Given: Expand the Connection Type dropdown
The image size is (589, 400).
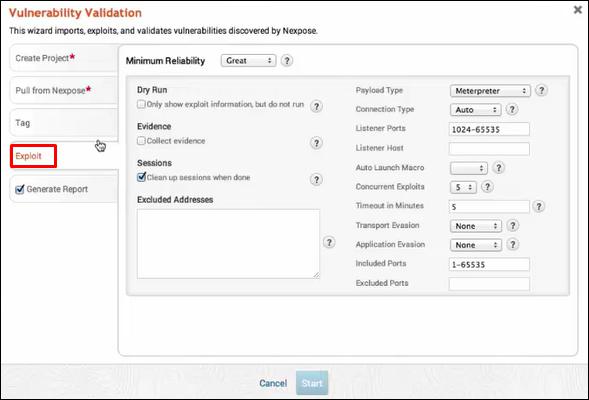Looking at the screenshot, I should pyautogui.click(x=476, y=110).
